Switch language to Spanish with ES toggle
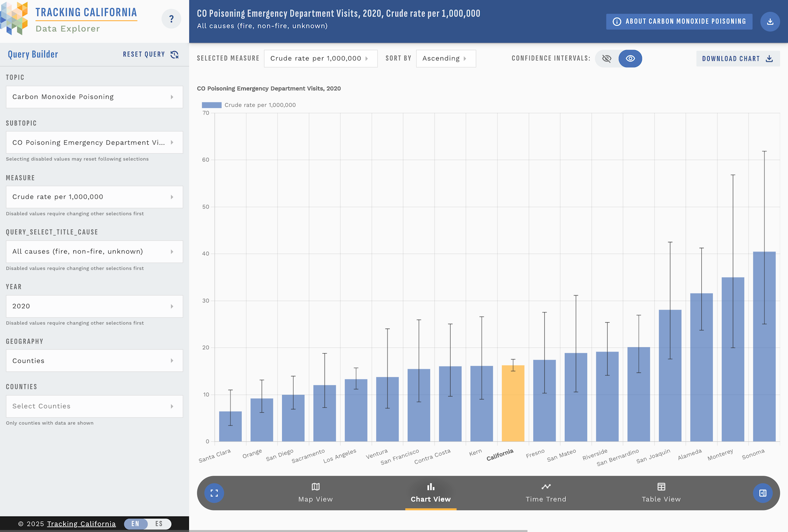Viewport: 788px width, 532px height. point(159,524)
